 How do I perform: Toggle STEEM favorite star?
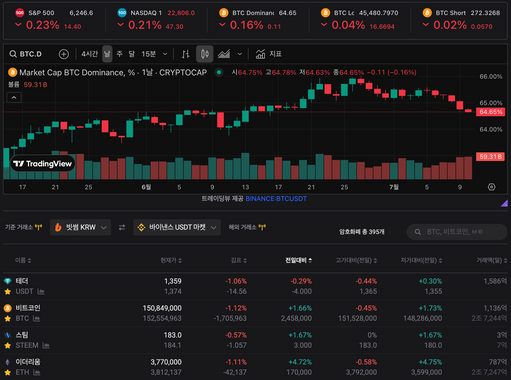pos(7,345)
